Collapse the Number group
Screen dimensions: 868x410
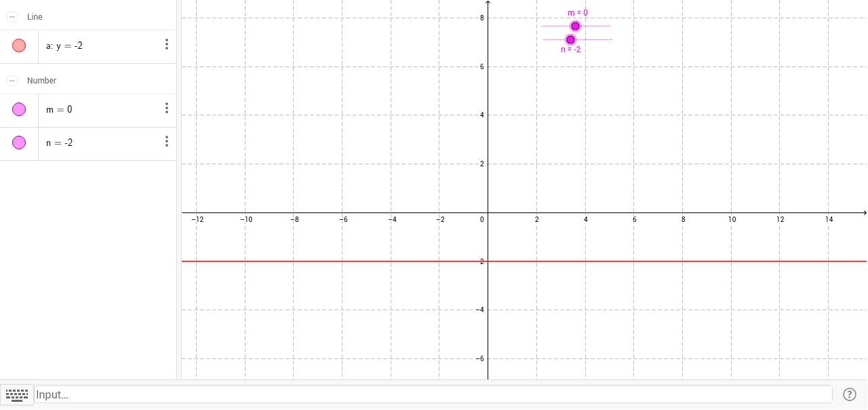[x=12, y=81]
